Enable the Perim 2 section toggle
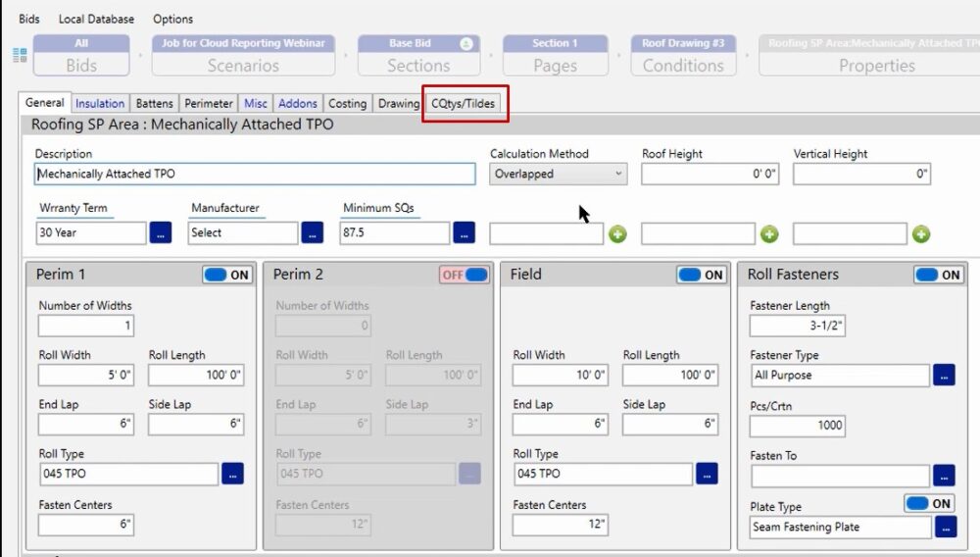The image size is (980, 557). [x=464, y=276]
